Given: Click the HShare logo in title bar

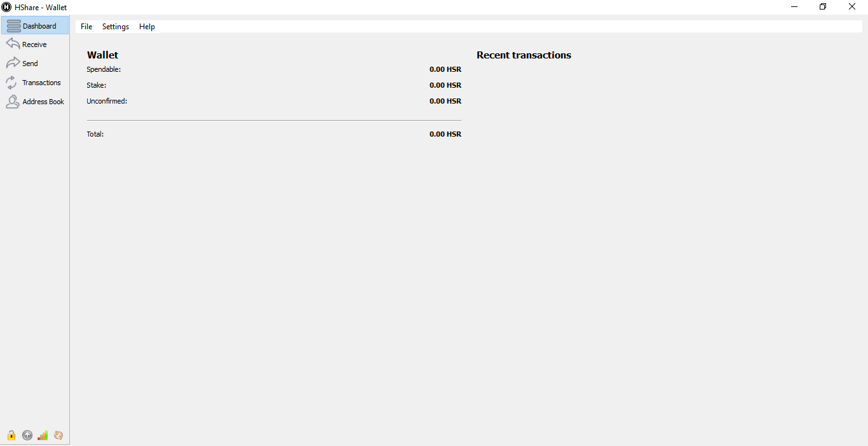Looking at the screenshot, I should (7, 7).
